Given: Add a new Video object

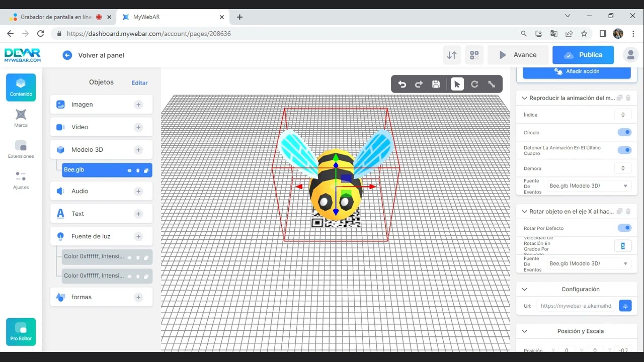Looking at the screenshot, I should click(138, 127).
